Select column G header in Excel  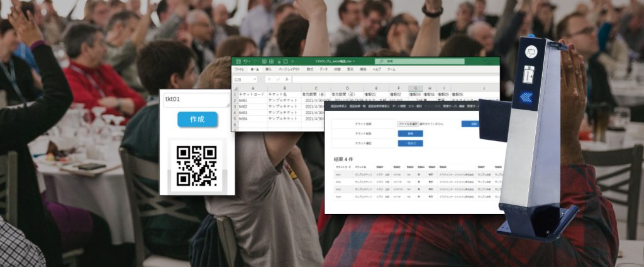click(x=416, y=88)
